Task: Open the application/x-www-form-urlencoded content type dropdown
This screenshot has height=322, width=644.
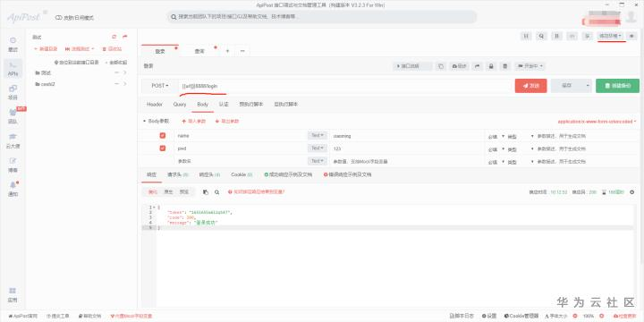Action: (597, 122)
